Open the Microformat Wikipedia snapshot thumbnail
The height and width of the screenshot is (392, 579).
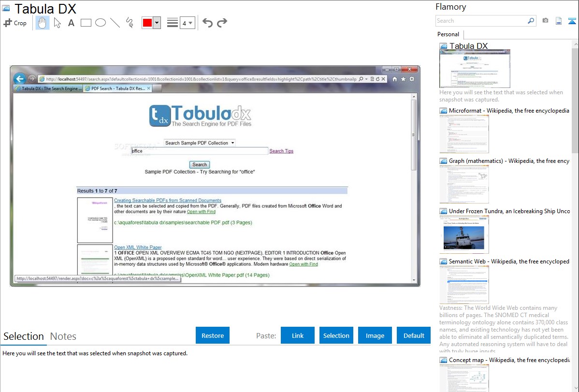464,134
